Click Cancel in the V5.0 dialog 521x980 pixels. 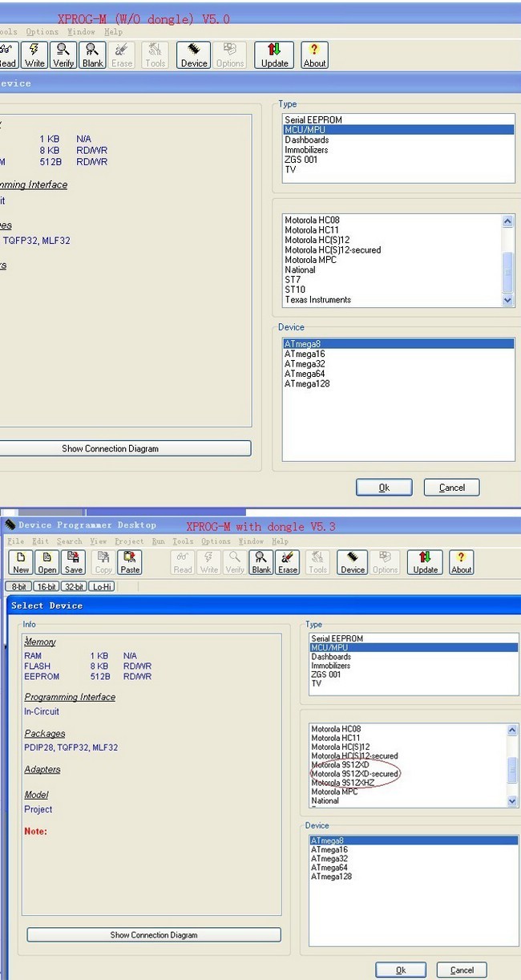(x=451, y=488)
